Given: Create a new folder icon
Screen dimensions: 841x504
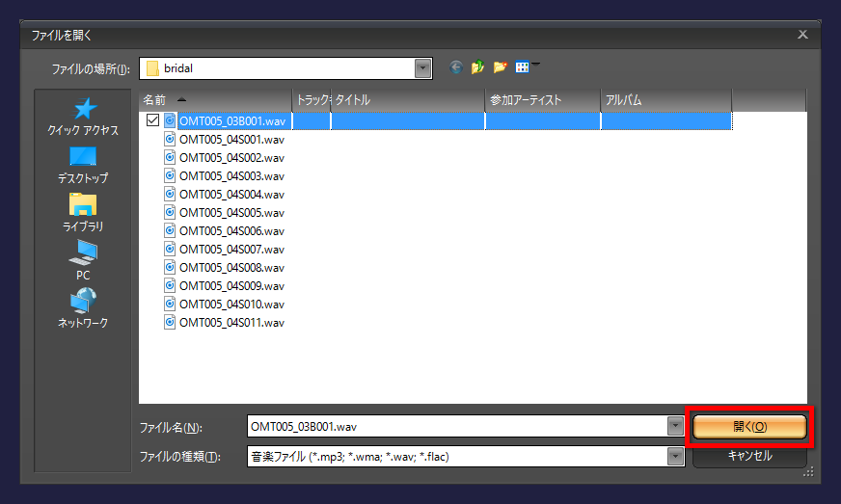Looking at the screenshot, I should pyautogui.click(x=500, y=67).
